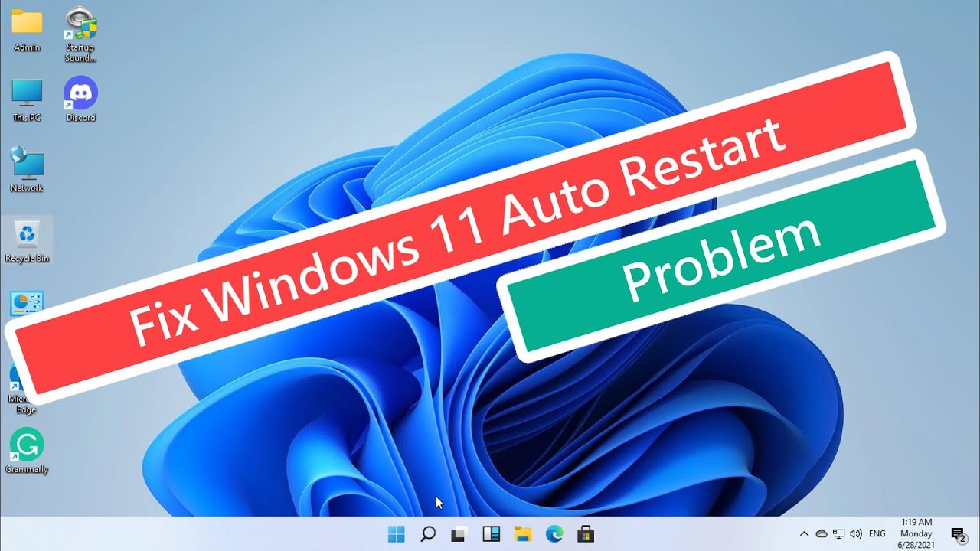Select the This PC desktop icon
This screenshot has height=551, width=980.
coord(27,100)
